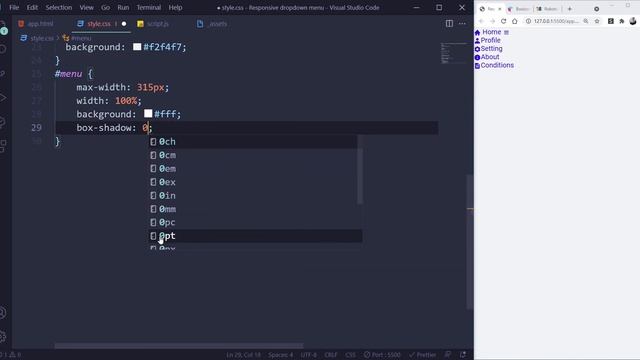Choose the 0pt suggestion
640x360 pixels.
(x=256, y=236)
